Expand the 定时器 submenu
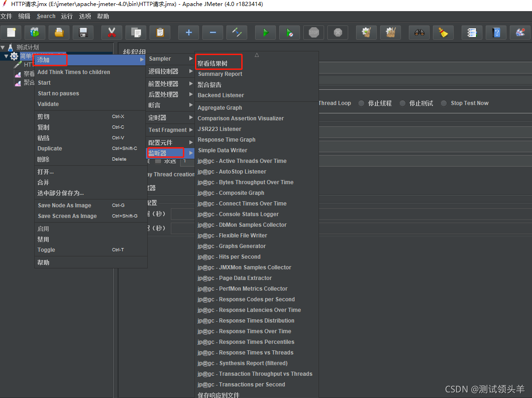The image size is (532, 398). (171, 118)
